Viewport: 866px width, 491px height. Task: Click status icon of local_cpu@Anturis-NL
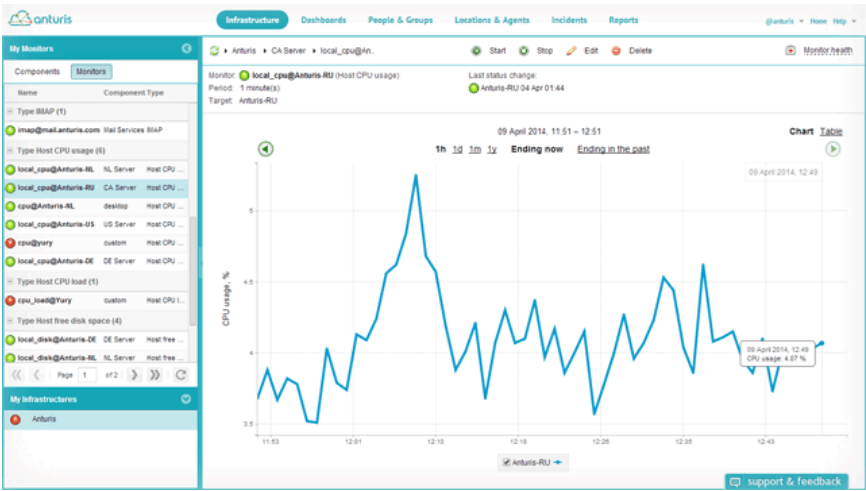coord(10,170)
